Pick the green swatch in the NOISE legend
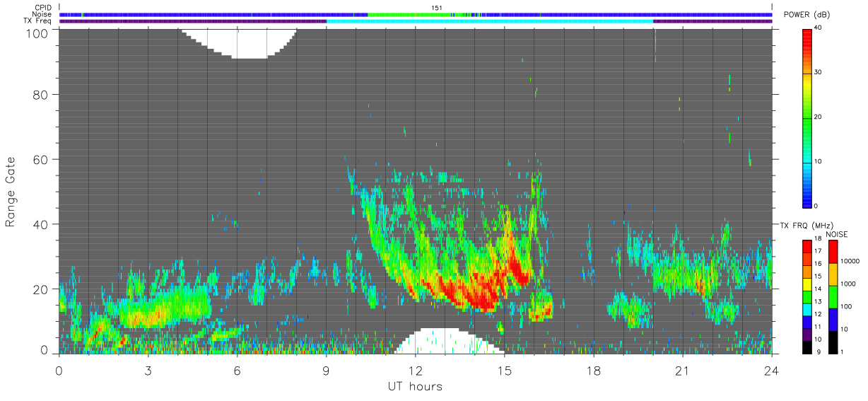 832,297
